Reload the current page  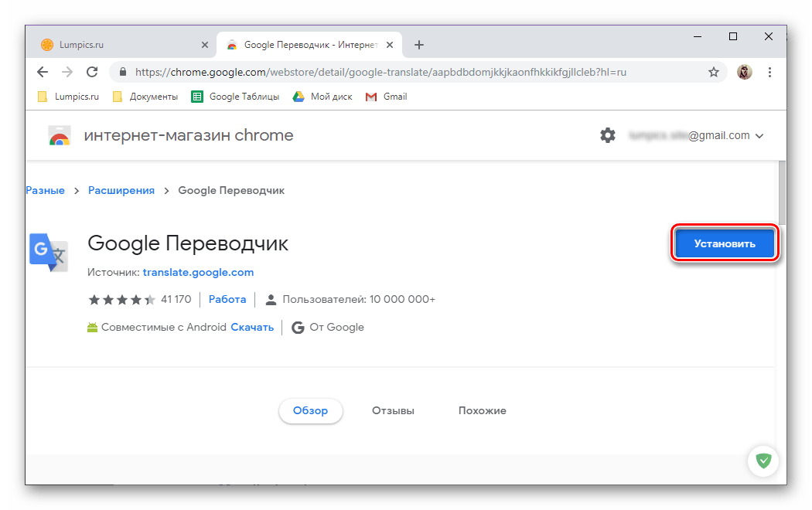point(92,73)
